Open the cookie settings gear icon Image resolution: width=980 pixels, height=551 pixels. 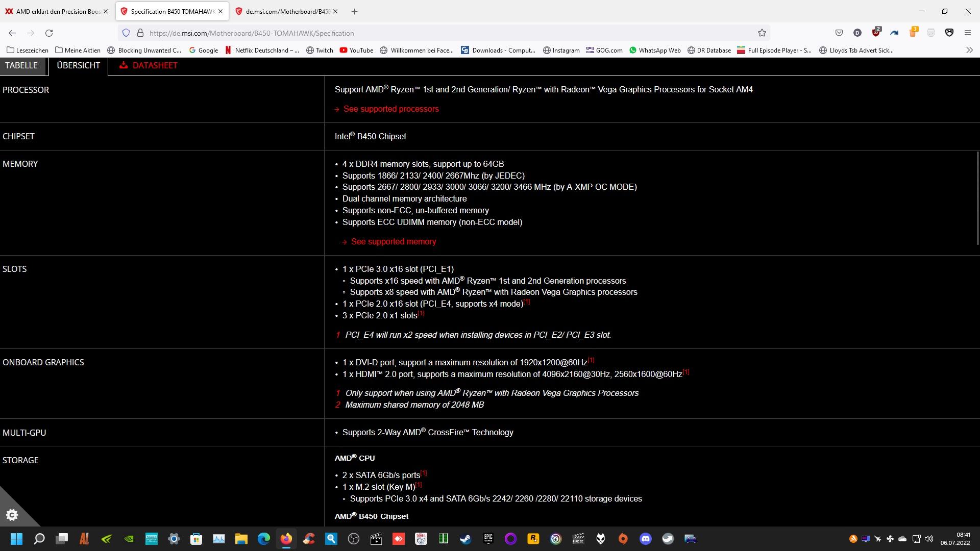pyautogui.click(x=12, y=515)
